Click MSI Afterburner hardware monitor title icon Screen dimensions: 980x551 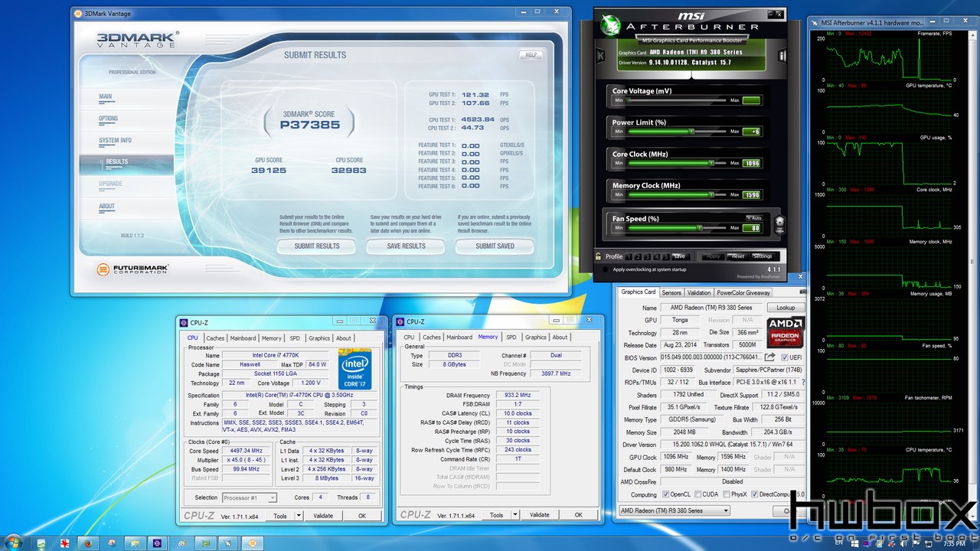coord(815,23)
